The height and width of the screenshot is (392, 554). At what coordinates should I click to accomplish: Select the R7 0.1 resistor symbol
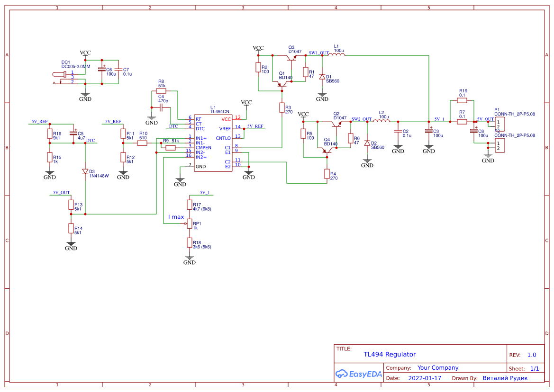pyautogui.click(x=462, y=122)
